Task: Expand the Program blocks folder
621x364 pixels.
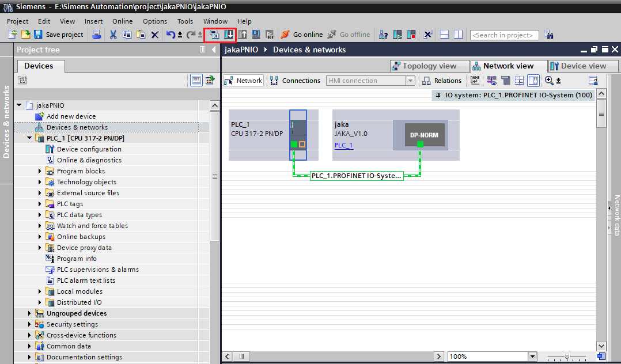Action: (40, 171)
